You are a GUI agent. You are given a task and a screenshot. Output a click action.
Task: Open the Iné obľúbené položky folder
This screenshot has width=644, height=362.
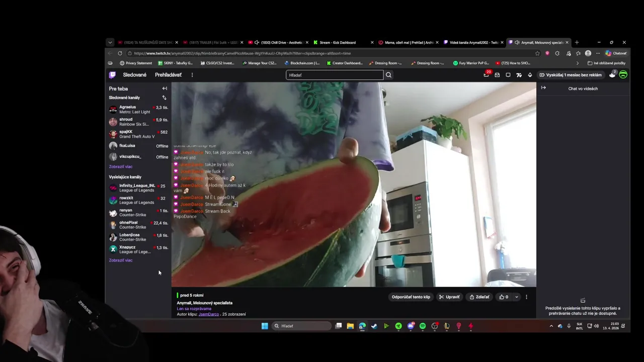point(606,63)
